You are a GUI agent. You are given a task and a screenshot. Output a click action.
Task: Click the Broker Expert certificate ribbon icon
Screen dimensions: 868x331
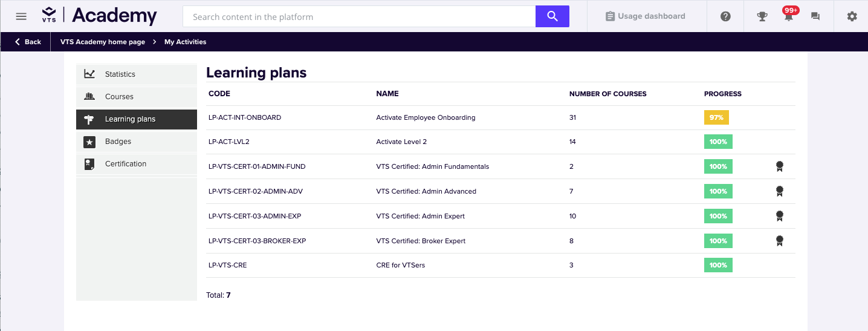coord(780,241)
